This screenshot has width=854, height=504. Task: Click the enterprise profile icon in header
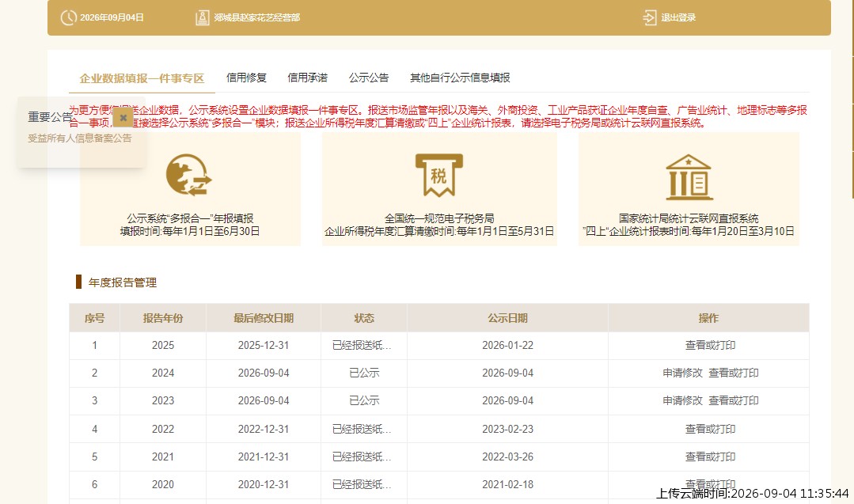[x=203, y=17]
